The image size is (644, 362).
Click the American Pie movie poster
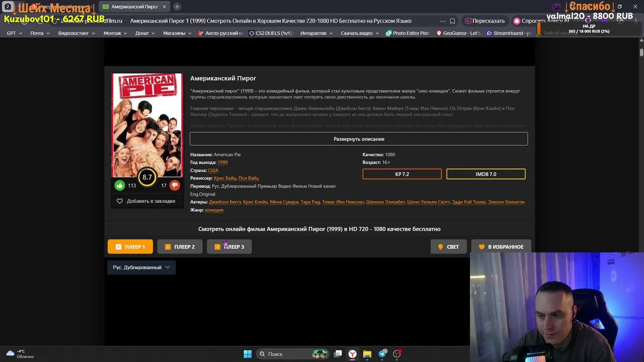pos(147,125)
